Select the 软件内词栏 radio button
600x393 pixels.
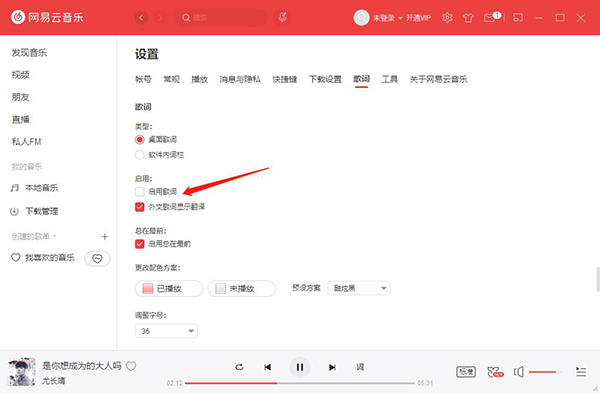140,155
